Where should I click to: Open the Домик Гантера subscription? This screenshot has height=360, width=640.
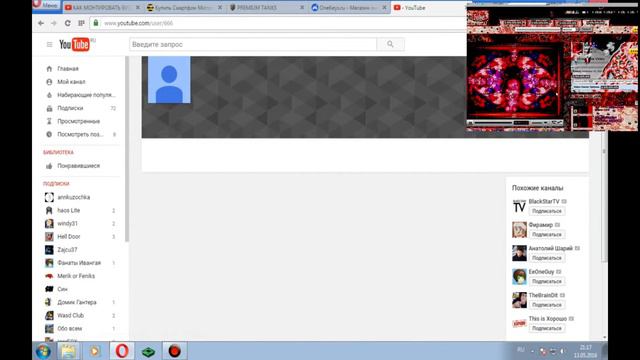81,302
